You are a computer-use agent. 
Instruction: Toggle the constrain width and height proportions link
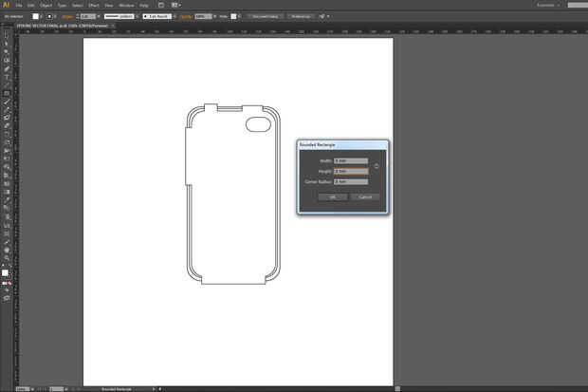pos(377,166)
